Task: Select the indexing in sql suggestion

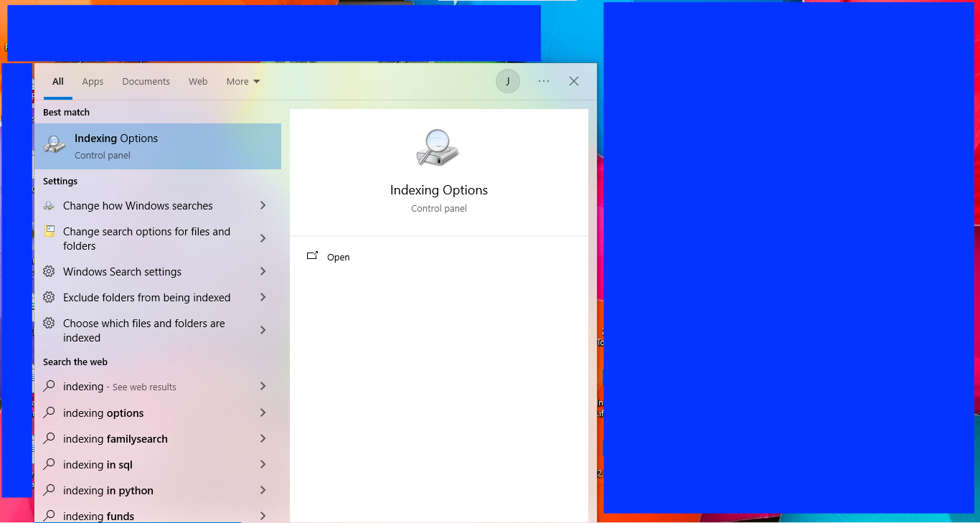Action: (x=98, y=465)
